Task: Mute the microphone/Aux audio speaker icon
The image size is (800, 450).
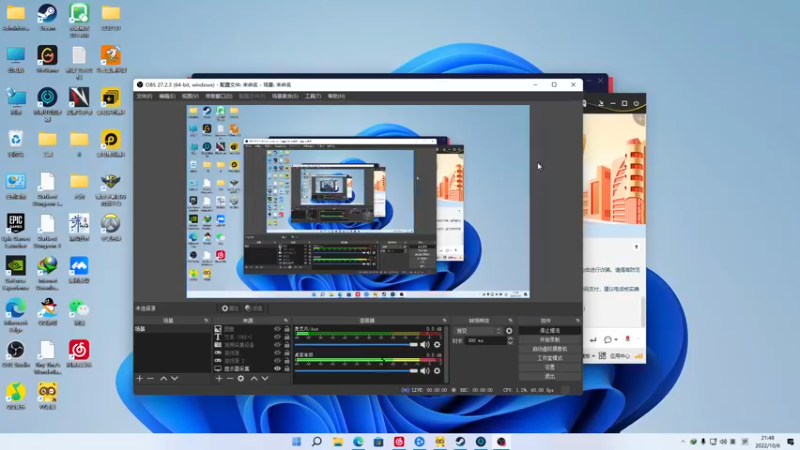Action: pos(424,344)
